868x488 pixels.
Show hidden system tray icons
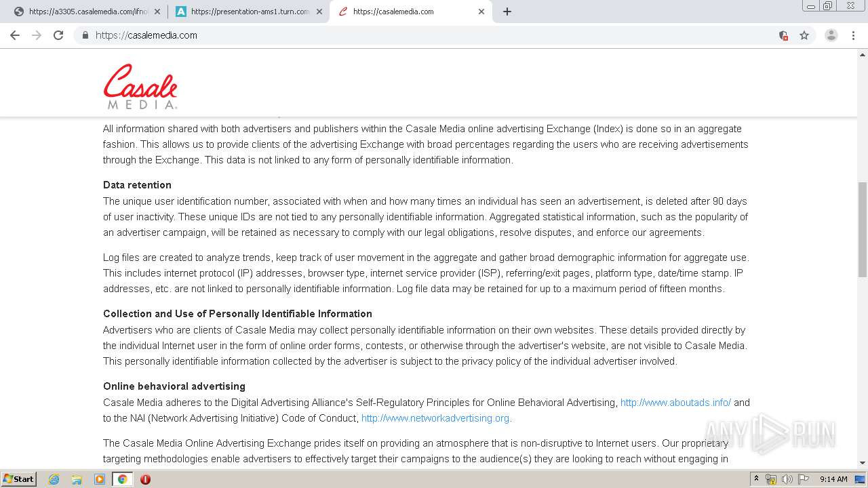(x=757, y=479)
